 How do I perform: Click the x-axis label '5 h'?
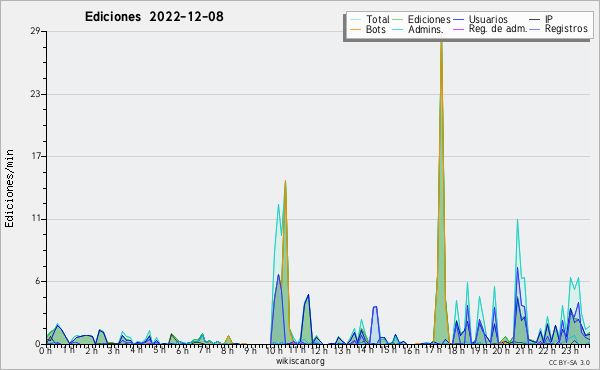click(x=159, y=351)
